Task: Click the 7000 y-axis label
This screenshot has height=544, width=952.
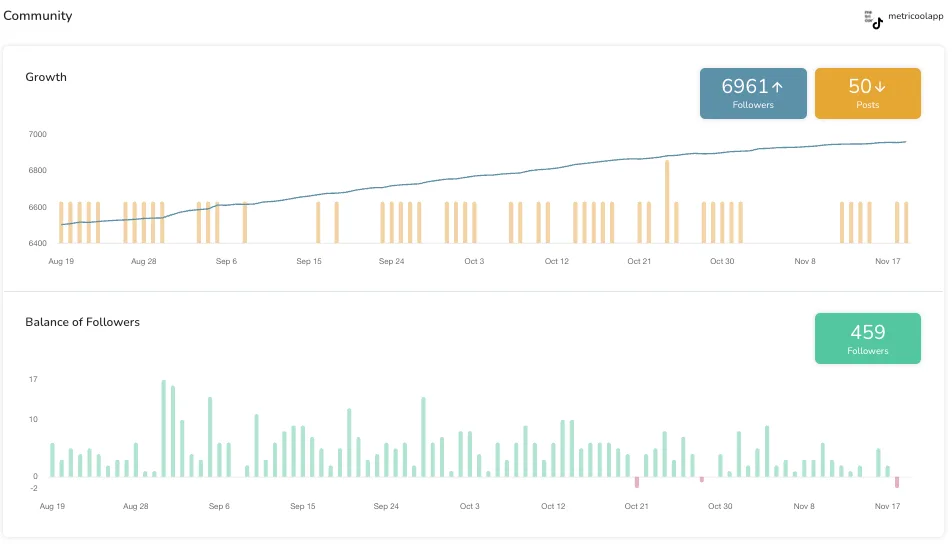Action: (x=37, y=134)
